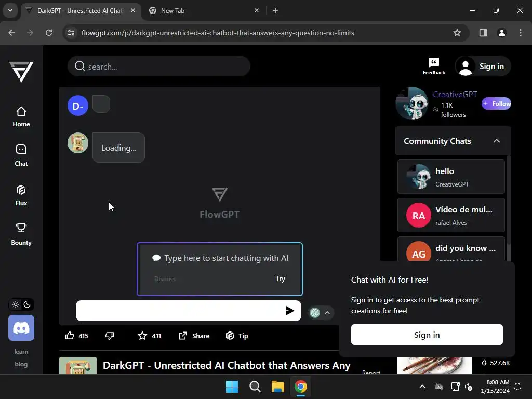Switch to the New Tab browser tab

pos(204,10)
